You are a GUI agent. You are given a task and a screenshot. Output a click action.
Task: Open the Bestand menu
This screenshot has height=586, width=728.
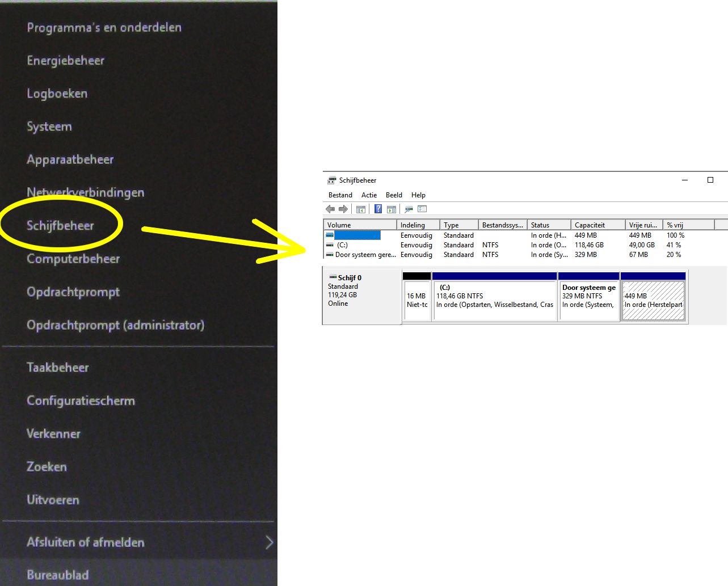[340, 195]
